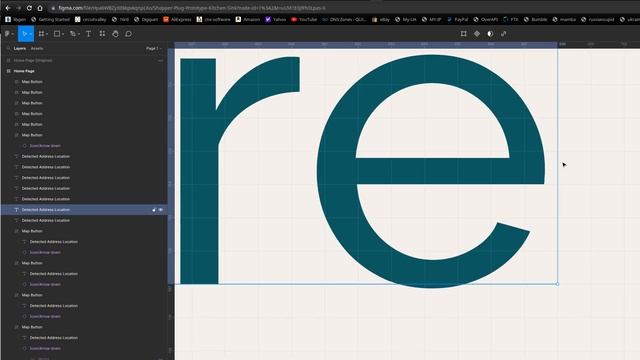640x360 pixels.
Task: Lock the highlighted Detected Address Location layer
Action: (154, 210)
